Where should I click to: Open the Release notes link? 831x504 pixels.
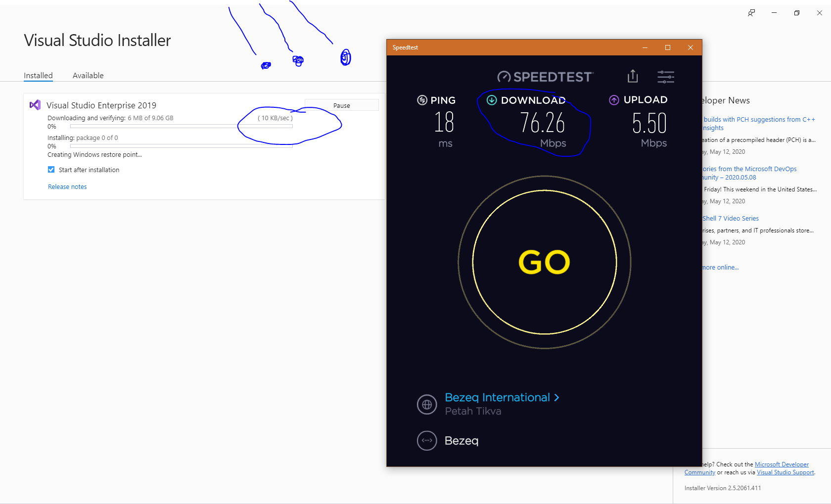tap(67, 187)
